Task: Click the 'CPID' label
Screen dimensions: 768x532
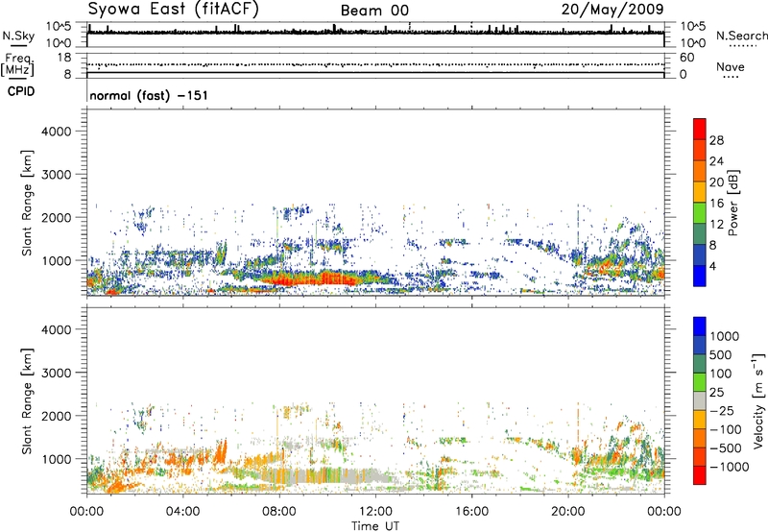Action: click(21, 91)
